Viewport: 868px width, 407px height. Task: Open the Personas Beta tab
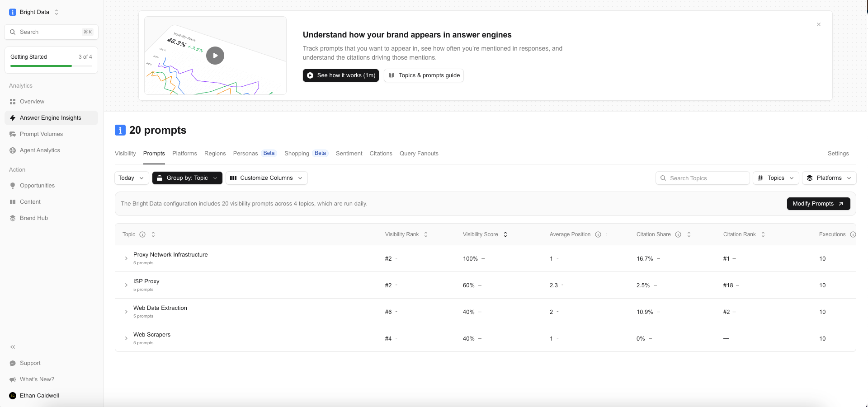255,154
